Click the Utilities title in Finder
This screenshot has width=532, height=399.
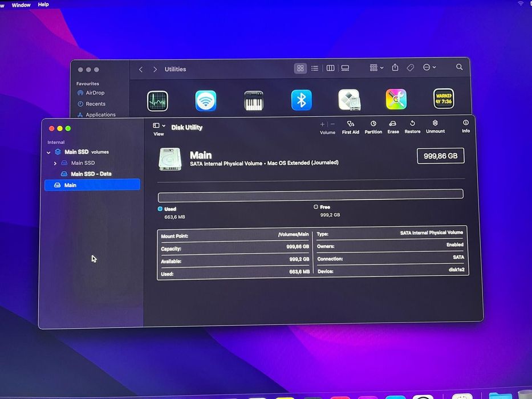(175, 69)
